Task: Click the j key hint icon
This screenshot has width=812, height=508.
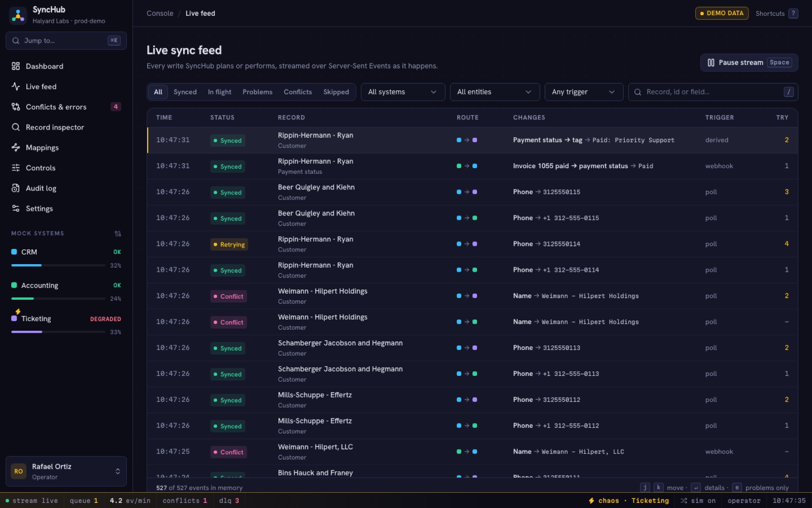Action: tap(645, 487)
